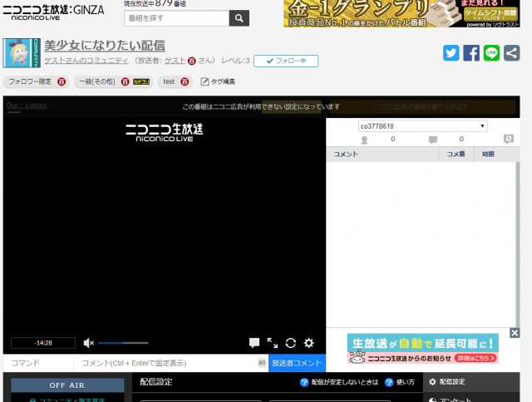Click the OFF AIR status button
Viewport: 532px width, 402px height.
[x=67, y=385]
